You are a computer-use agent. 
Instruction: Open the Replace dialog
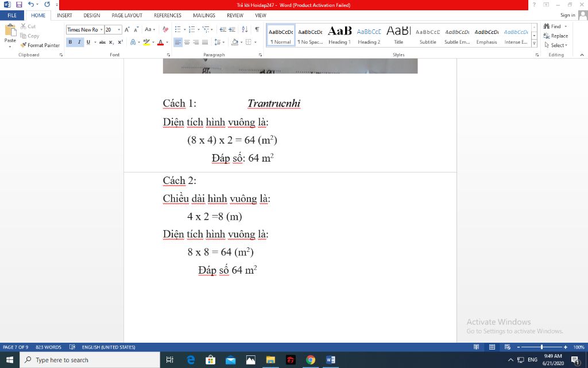click(x=555, y=36)
